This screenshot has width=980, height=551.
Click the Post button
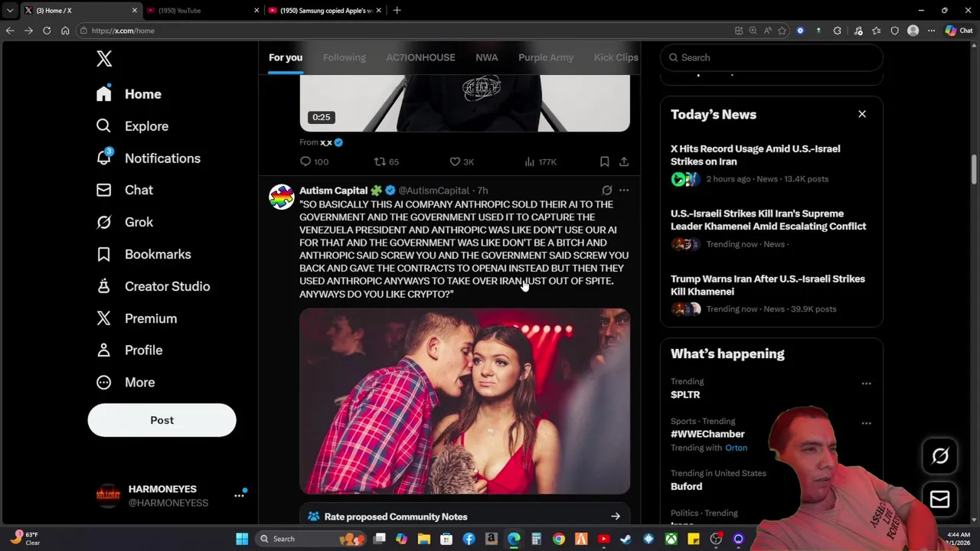(x=162, y=420)
